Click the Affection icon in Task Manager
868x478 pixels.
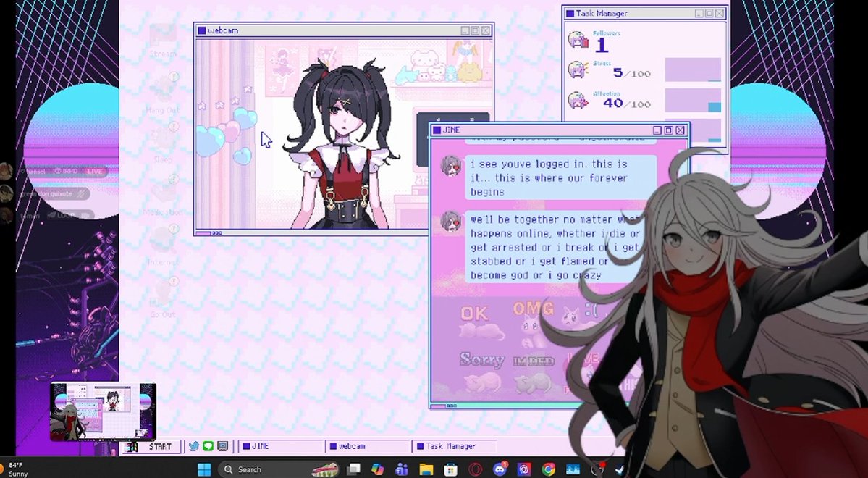click(x=578, y=101)
